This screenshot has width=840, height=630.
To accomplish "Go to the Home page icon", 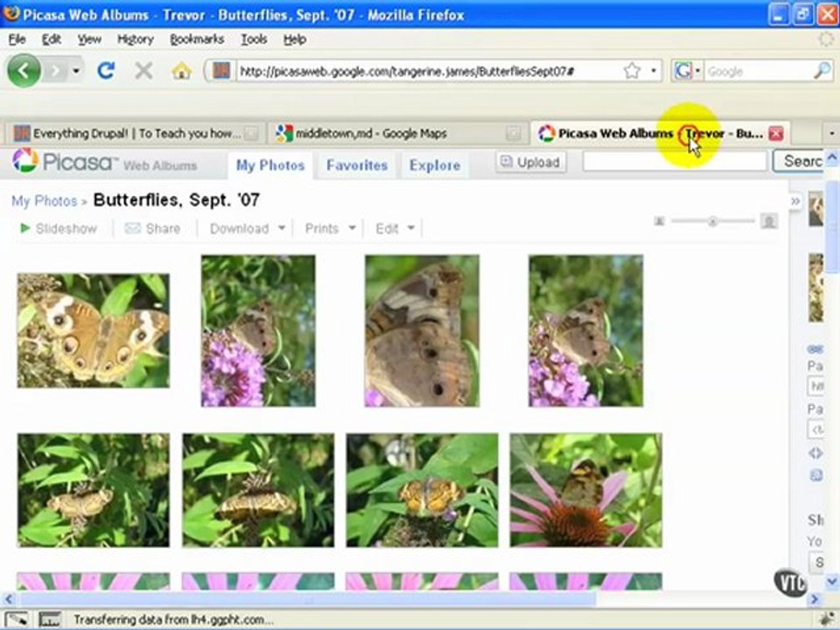I will (x=182, y=71).
